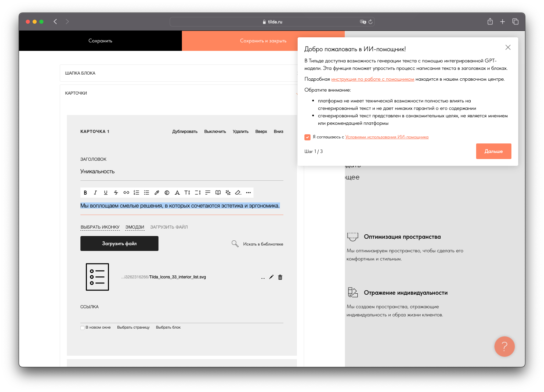Open the font typeface option
Image resolution: width=544 pixels, height=392 pixels.
click(177, 193)
